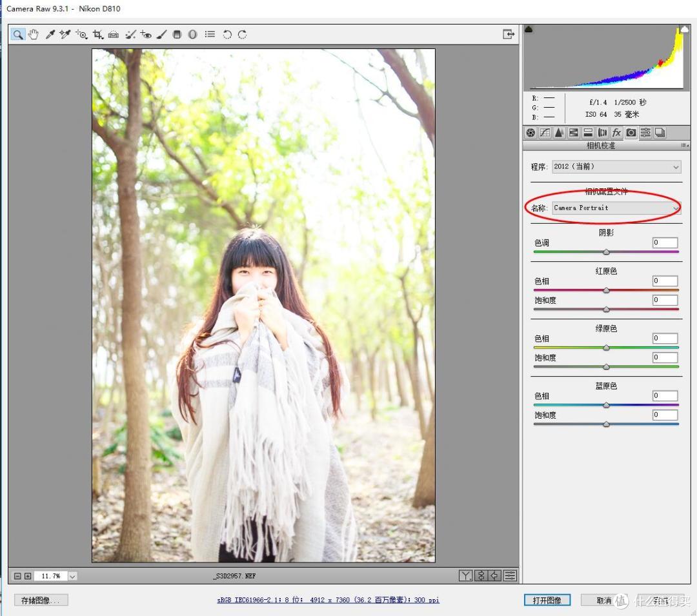The height and width of the screenshot is (616, 697).
Task: Pick the White Balance eyedropper tool
Action: click(x=50, y=35)
